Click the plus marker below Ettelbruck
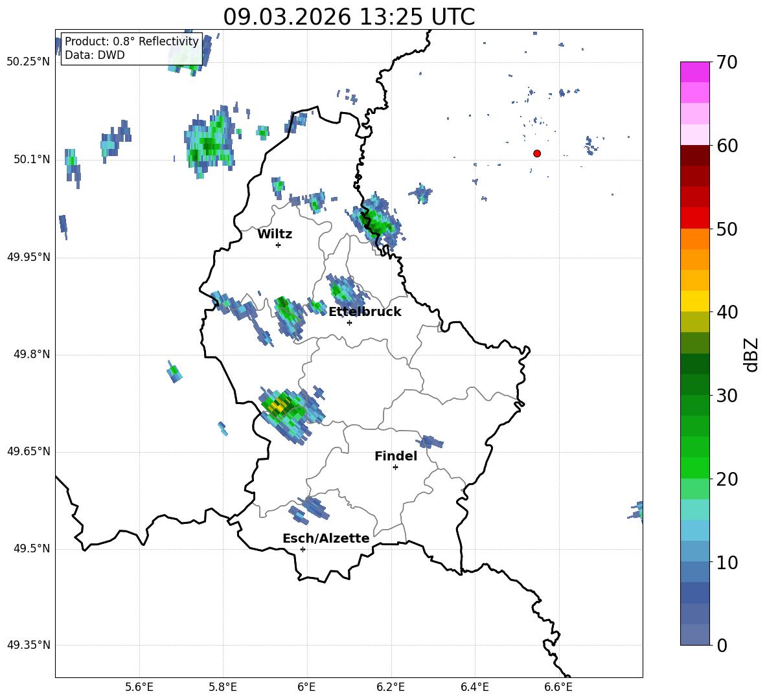Image resolution: width=767 pixels, height=700 pixels. tap(349, 322)
